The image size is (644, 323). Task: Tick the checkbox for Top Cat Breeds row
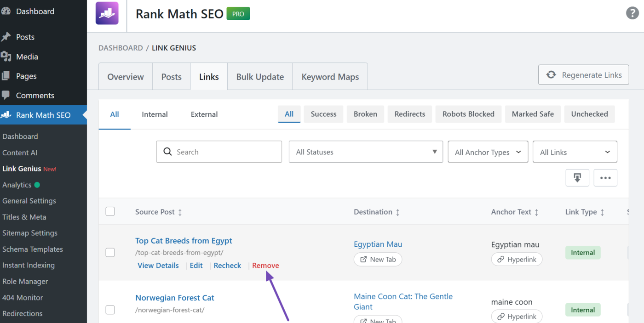[x=110, y=252]
